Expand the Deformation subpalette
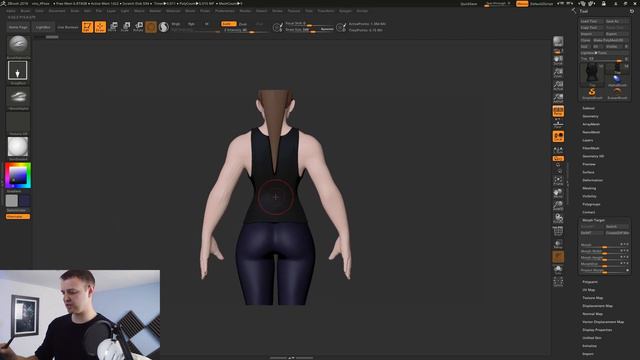 [592, 180]
